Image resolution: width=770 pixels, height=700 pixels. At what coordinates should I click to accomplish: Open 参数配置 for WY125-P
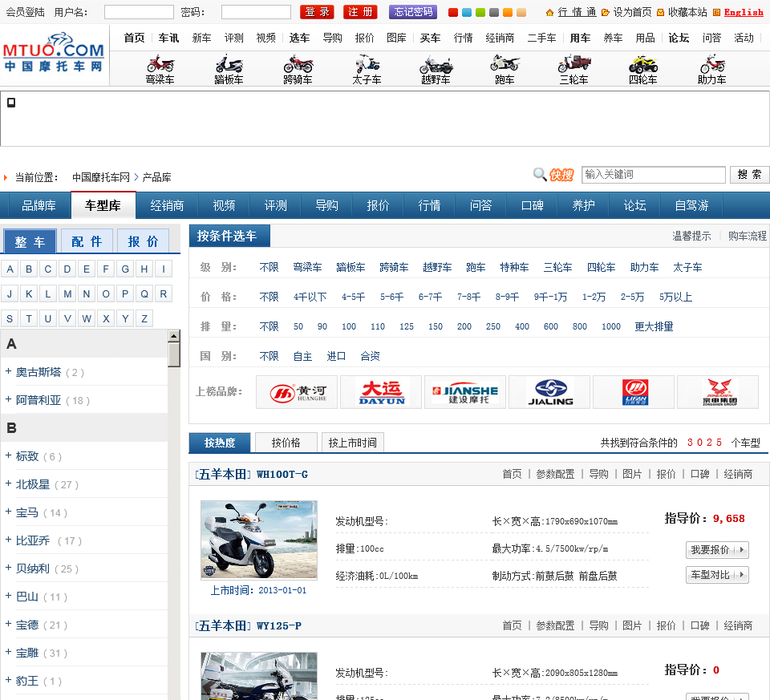555,626
